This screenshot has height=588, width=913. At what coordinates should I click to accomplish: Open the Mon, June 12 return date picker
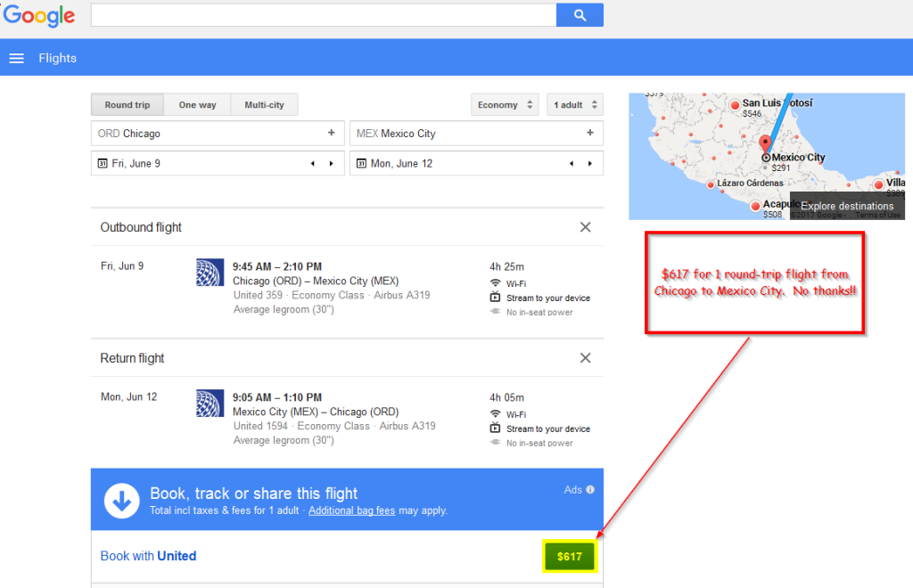(x=476, y=163)
